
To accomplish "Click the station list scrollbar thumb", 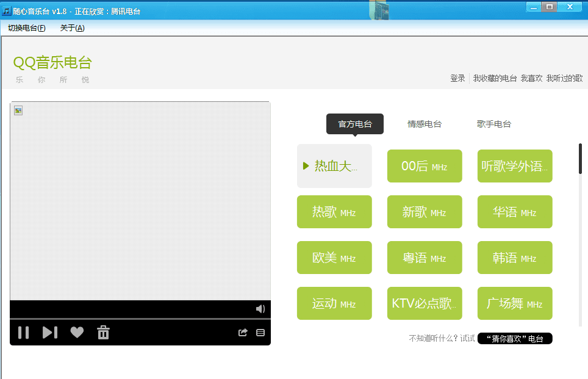I will coord(580,158).
